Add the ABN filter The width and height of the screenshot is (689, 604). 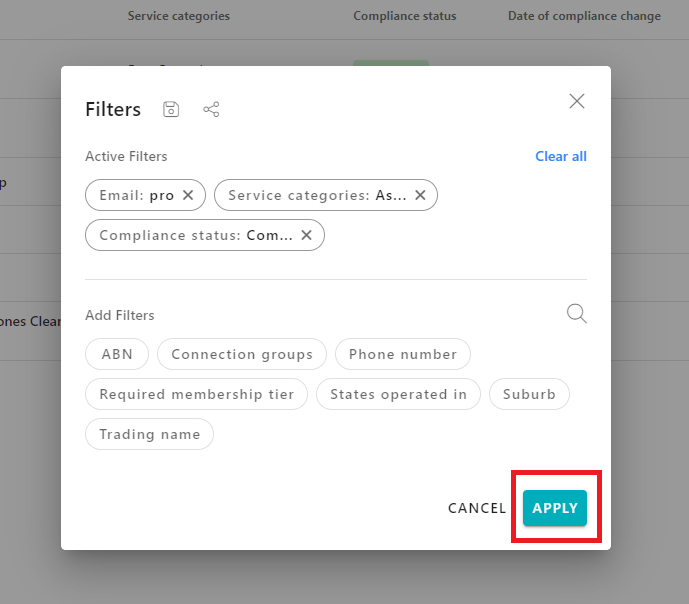click(117, 354)
